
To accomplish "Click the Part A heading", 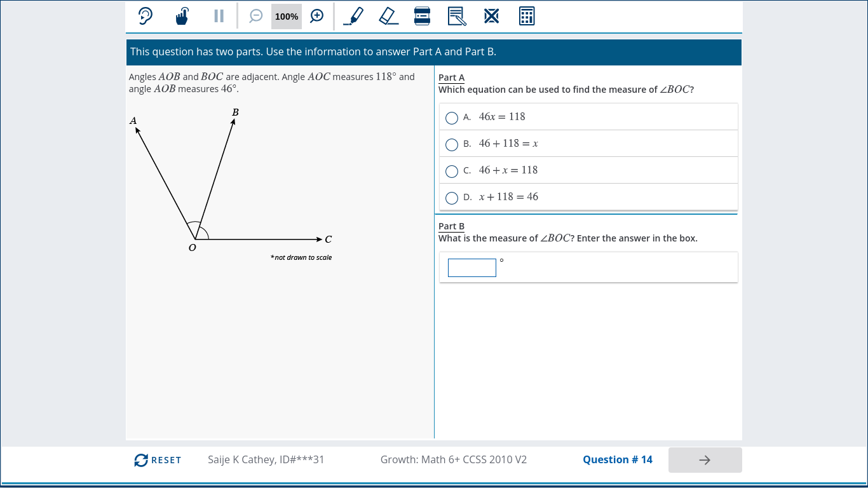I will click(452, 78).
